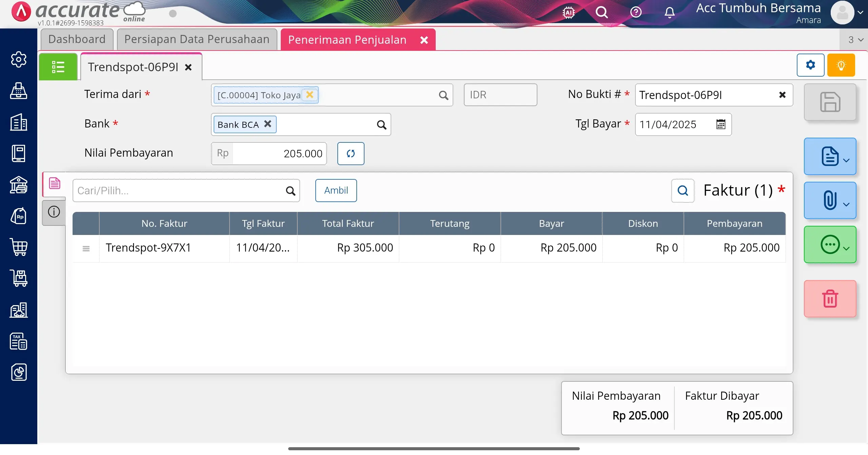Open the fixed assets sidebar icon
The image size is (868, 455).
[19, 310]
